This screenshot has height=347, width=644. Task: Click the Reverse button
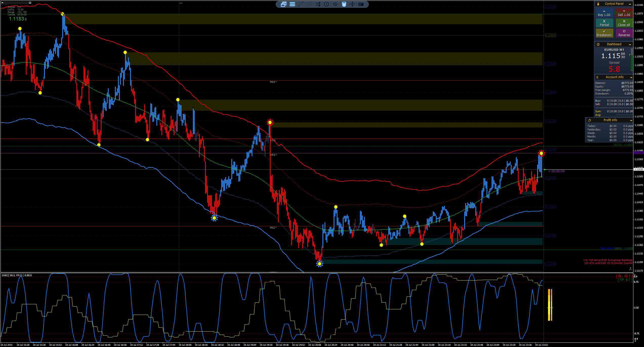(x=624, y=33)
